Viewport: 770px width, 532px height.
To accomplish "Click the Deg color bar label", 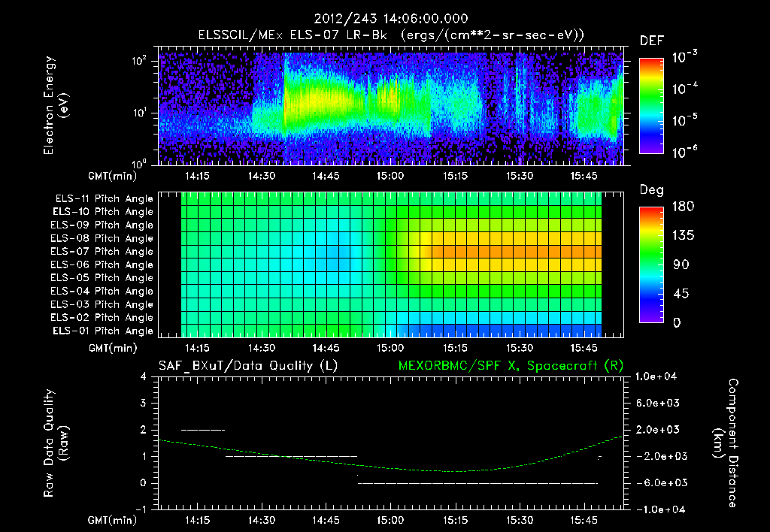I will 651,190.
